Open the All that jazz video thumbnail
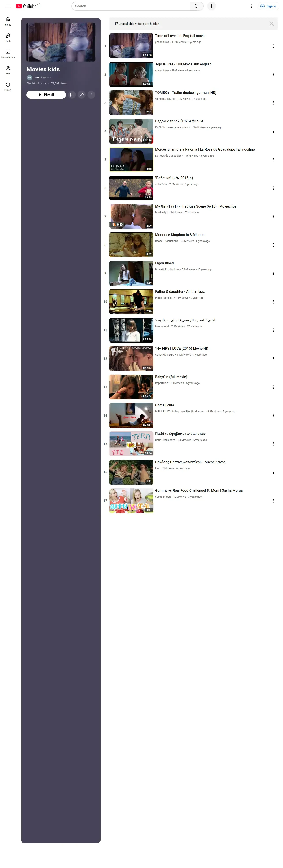Viewport: 283px width, 868px height. point(131,302)
